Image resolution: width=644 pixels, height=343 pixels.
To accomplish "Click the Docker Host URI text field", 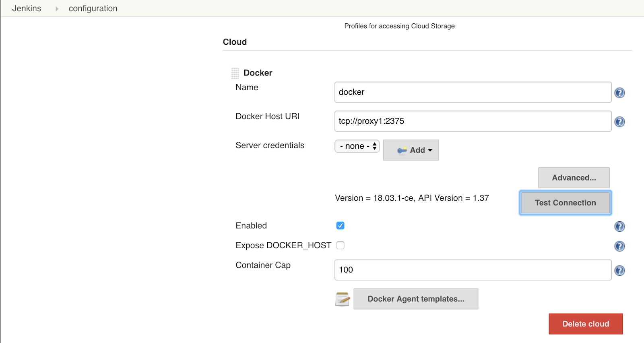I will [473, 121].
